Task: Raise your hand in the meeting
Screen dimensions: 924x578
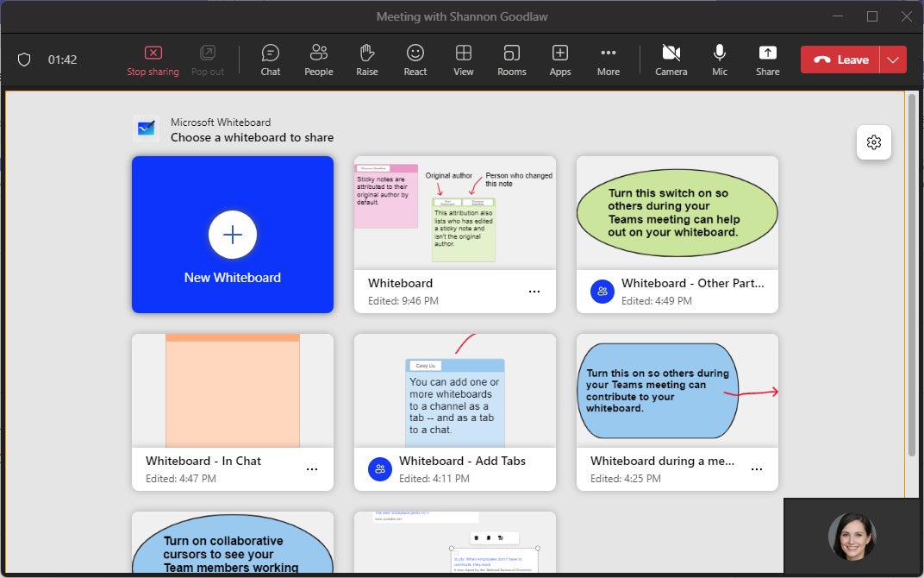Action: pos(367,60)
